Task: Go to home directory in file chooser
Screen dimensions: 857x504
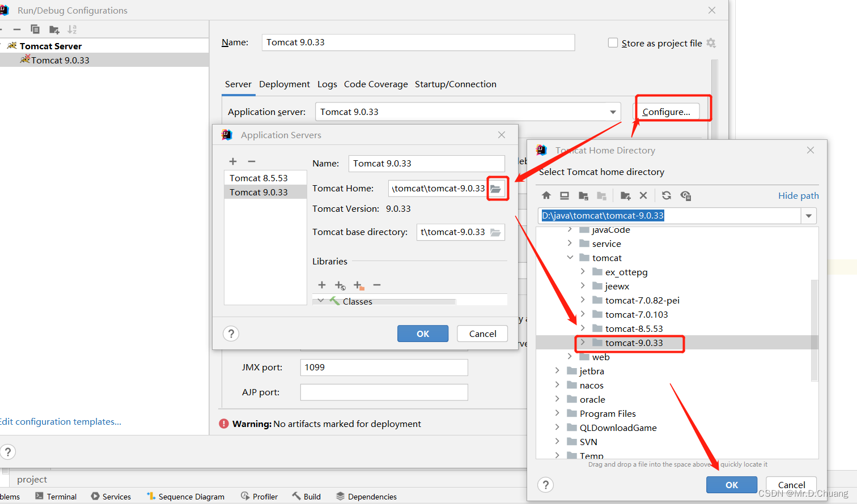Action: [546, 195]
